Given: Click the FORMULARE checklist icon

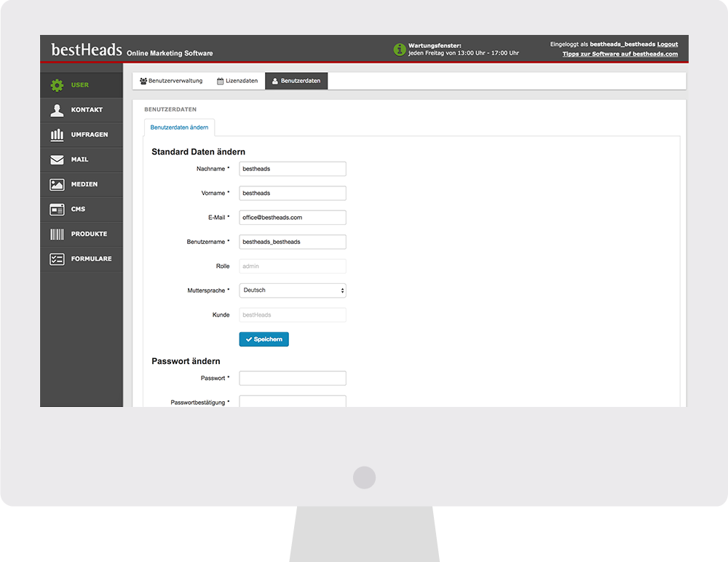Looking at the screenshot, I should click(57, 259).
